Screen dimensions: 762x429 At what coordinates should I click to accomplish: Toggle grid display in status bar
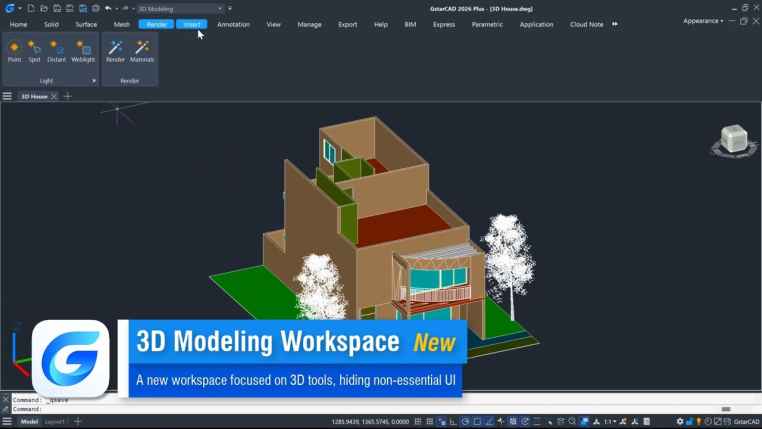pos(418,421)
